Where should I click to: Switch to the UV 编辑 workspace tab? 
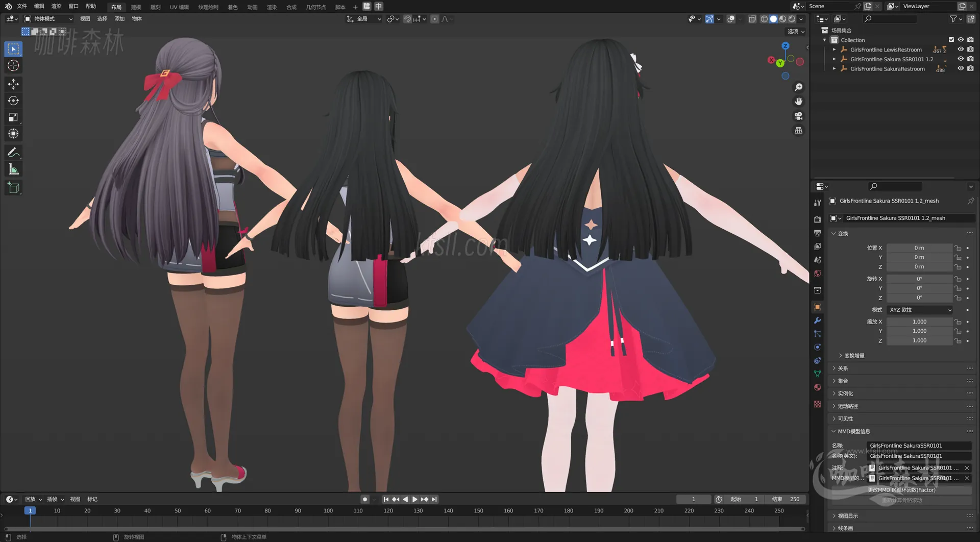[x=179, y=7]
